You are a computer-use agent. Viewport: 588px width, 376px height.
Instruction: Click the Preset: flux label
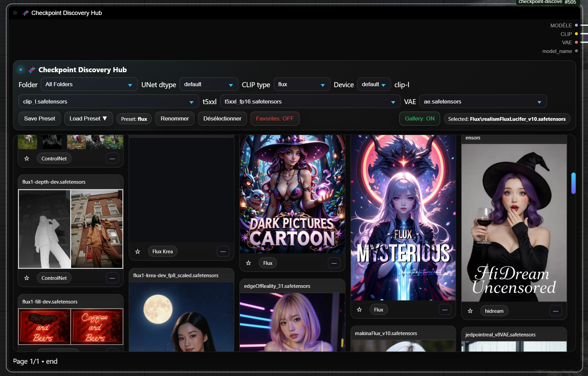coord(134,119)
